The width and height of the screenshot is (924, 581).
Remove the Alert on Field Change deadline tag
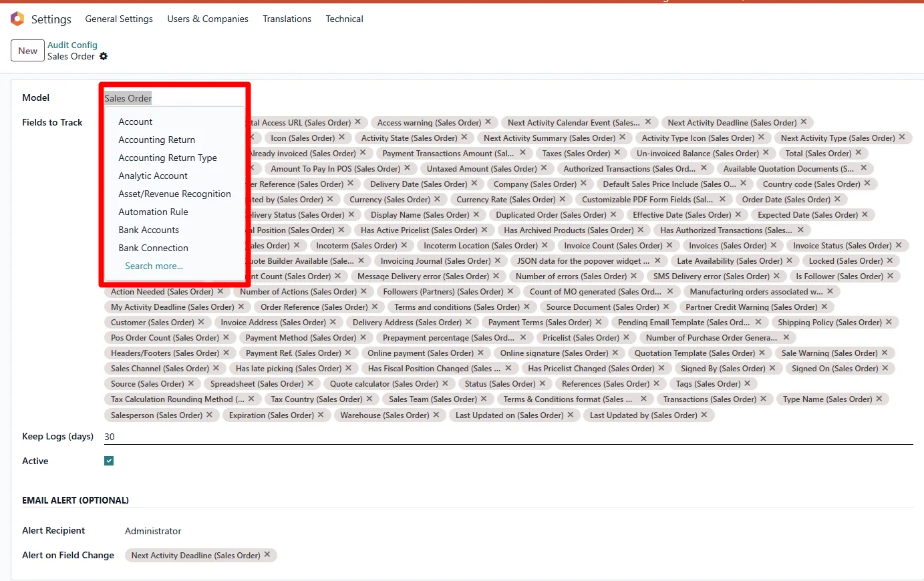267,554
